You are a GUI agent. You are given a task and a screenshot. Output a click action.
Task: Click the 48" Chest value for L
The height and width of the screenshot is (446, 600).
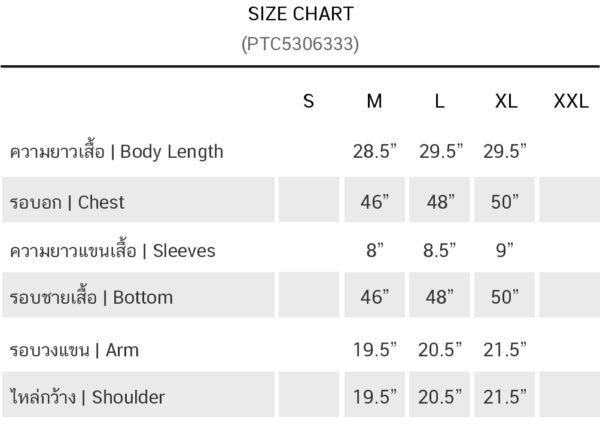441,202
